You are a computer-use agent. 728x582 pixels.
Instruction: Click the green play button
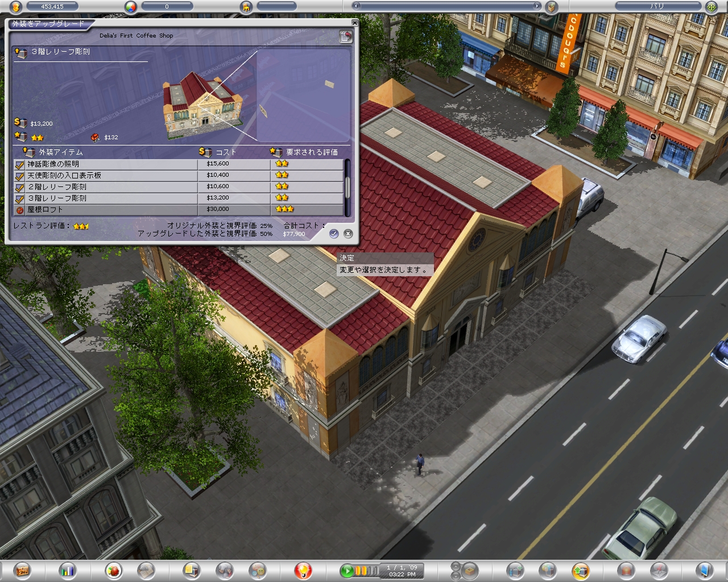click(x=347, y=570)
